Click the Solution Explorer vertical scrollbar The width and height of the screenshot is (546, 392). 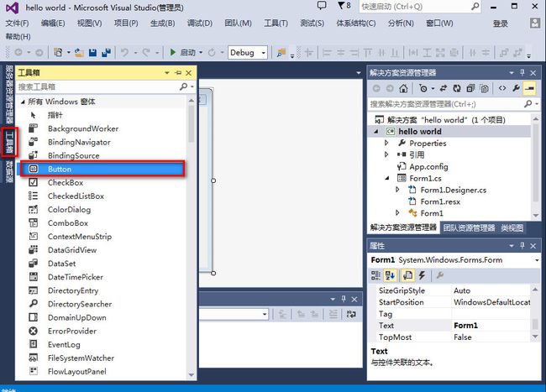coord(536,164)
